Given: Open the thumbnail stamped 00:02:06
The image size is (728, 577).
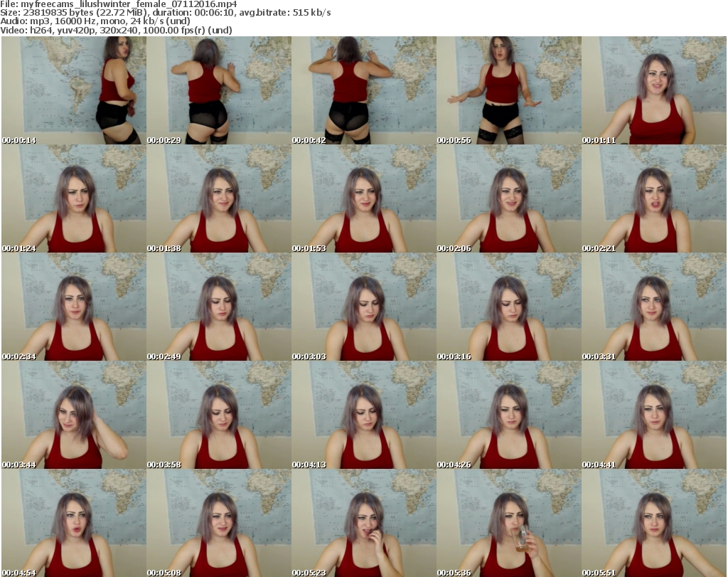Looking at the screenshot, I should coord(509,198).
